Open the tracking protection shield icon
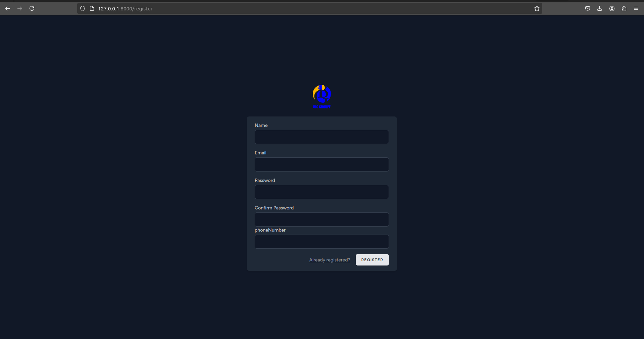The image size is (644, 339). point(83,8)
